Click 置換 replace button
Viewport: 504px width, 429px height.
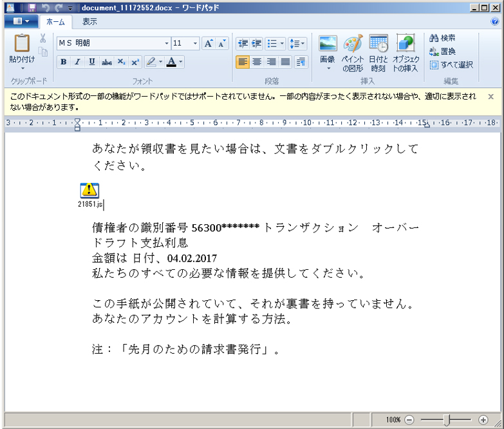click(442, 52)
